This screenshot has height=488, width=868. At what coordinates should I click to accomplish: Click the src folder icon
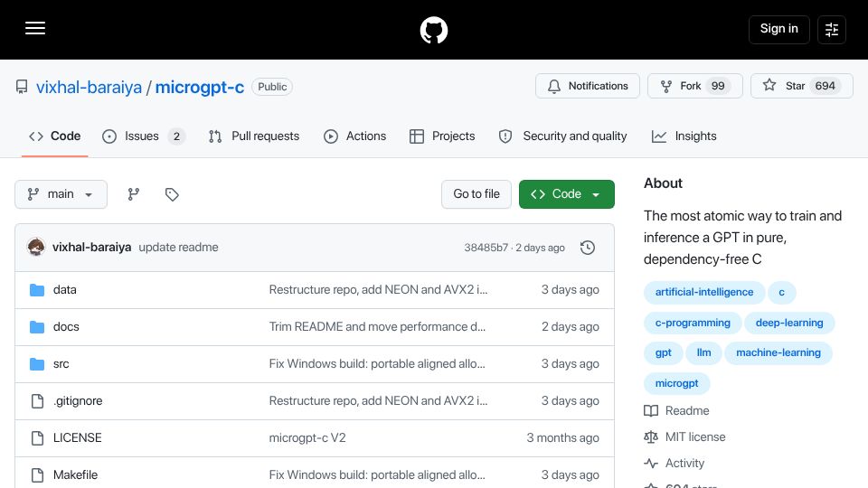pos(37,364)
